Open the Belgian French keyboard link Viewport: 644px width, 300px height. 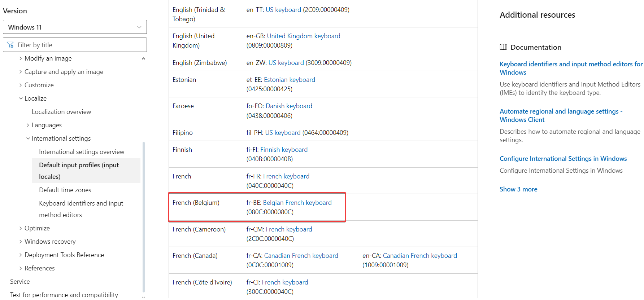297,203
